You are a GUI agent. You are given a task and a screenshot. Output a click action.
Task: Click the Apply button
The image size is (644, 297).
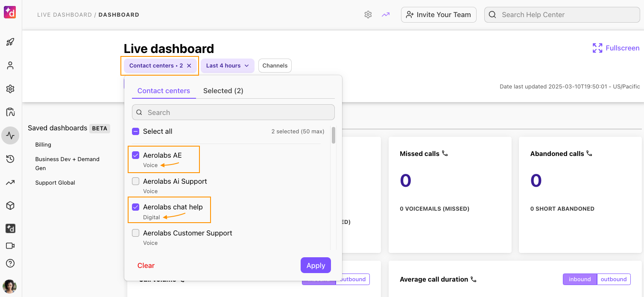click(x=316, y=265)
